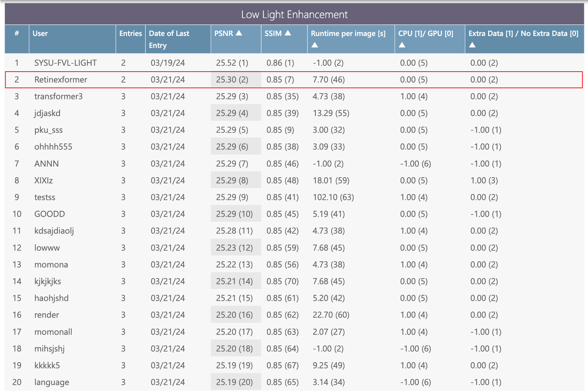The height and width of the screenshot is (391, 588).
Task: Select user lowww
Action: click(x=47, y=248)
